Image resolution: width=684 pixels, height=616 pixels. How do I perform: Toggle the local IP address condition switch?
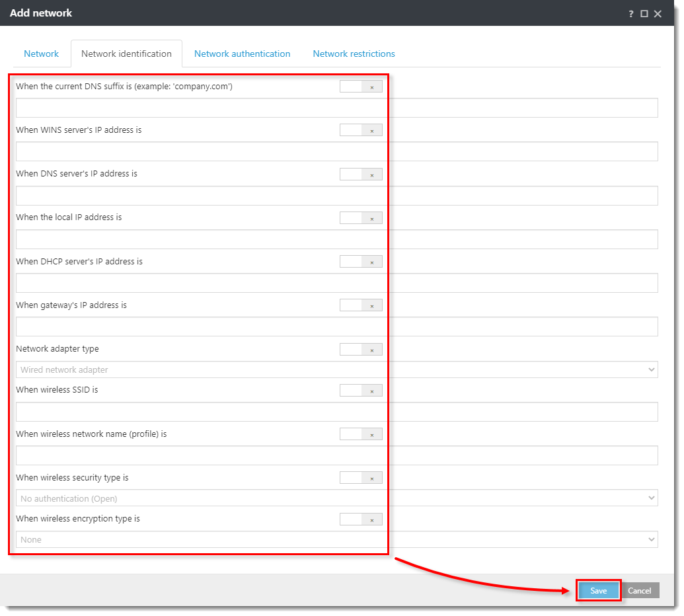click(361, 217)
